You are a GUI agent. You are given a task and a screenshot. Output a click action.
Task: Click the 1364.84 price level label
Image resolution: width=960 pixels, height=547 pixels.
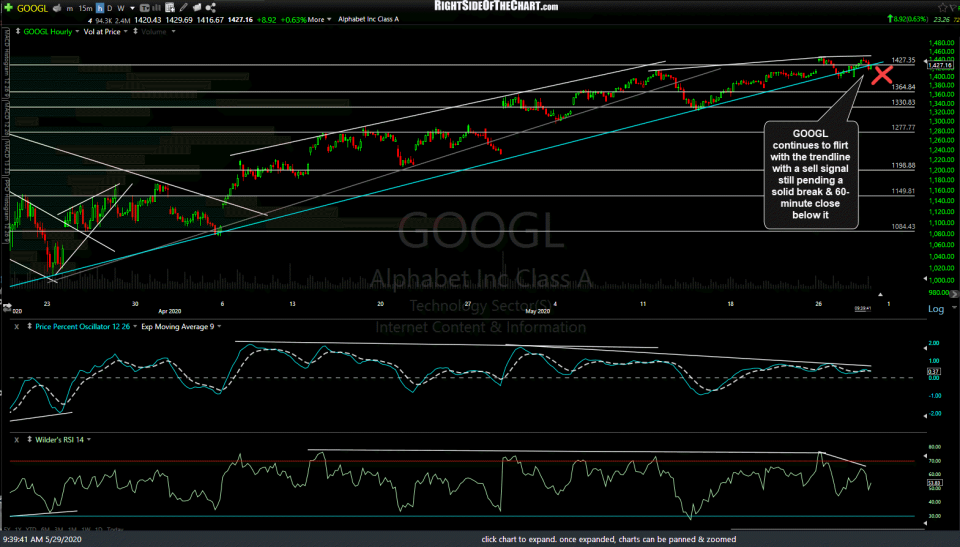(903, 87)
